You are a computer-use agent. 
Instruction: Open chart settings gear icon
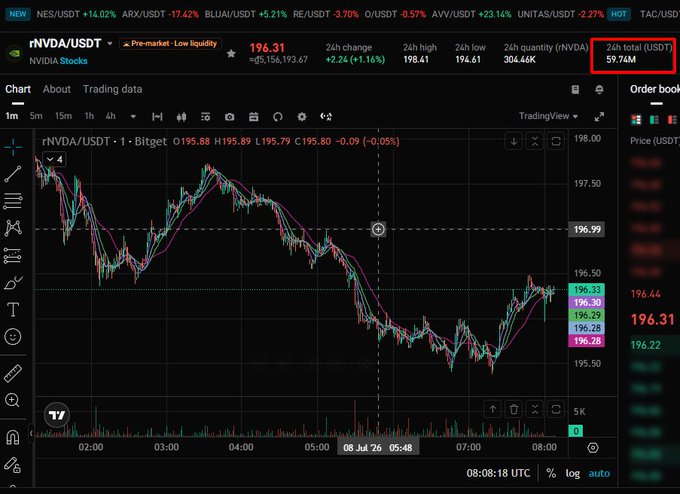pos(302,116)
